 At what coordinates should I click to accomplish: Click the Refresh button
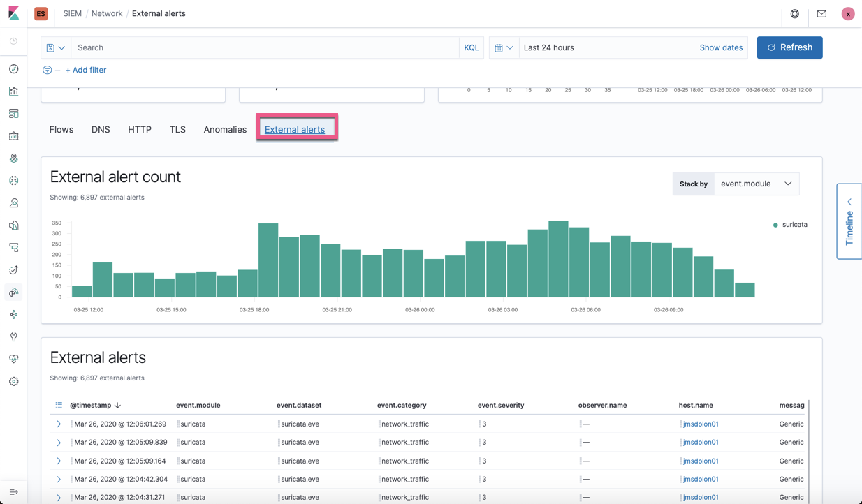[789, 47]
